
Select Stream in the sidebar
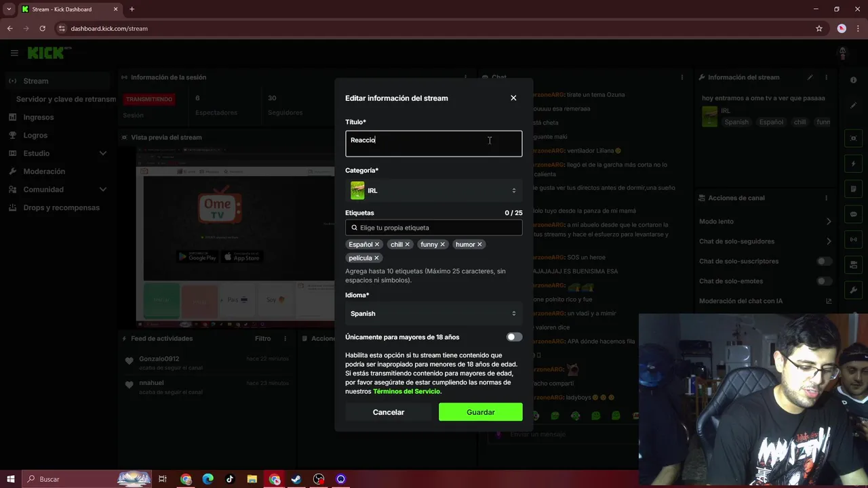click(58, 81)
